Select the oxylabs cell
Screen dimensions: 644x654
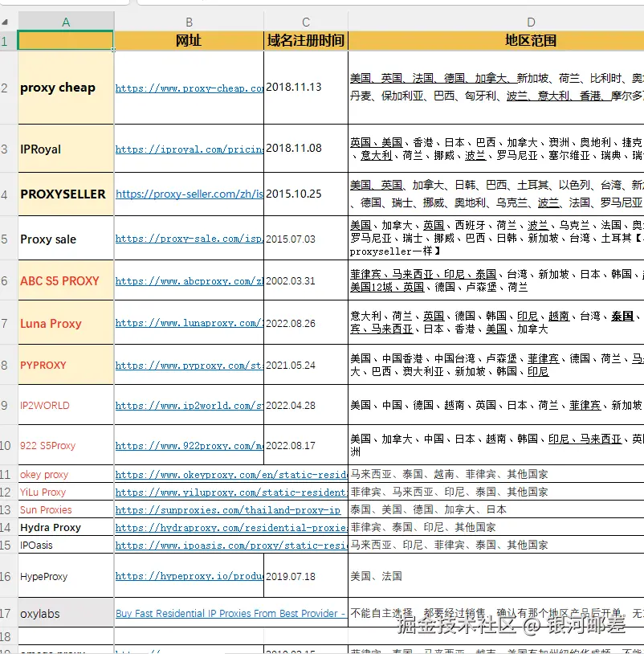[x=66, y=613]
